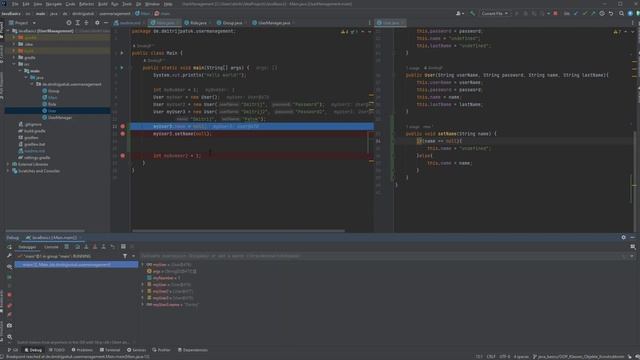
Task: Click the Evaluate Expression calculator icon
Action: pos(123,247)
